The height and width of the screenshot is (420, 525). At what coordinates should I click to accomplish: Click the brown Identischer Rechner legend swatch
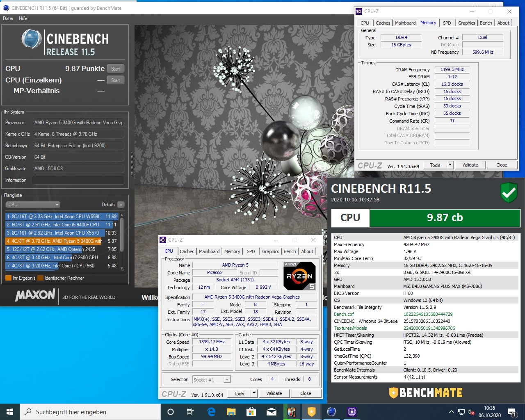(x=40, y=278)
